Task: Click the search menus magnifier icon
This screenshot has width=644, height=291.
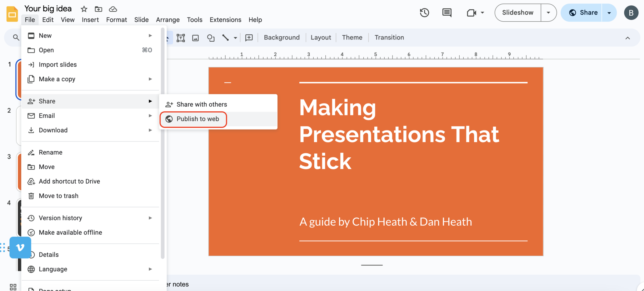Action: point(16,38)
